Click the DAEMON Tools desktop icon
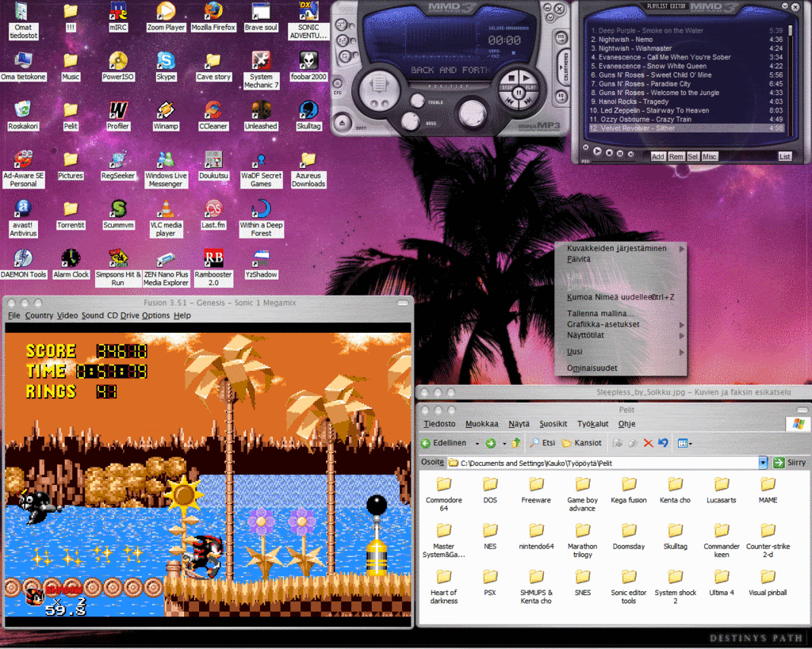Image resolution: width=812 pixels, height=649 pixels. coord(23,265)
